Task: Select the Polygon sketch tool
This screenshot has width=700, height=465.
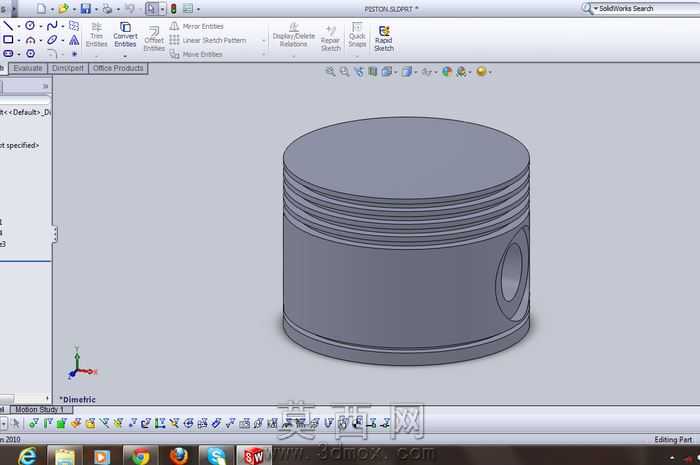Action: [30, 54]
